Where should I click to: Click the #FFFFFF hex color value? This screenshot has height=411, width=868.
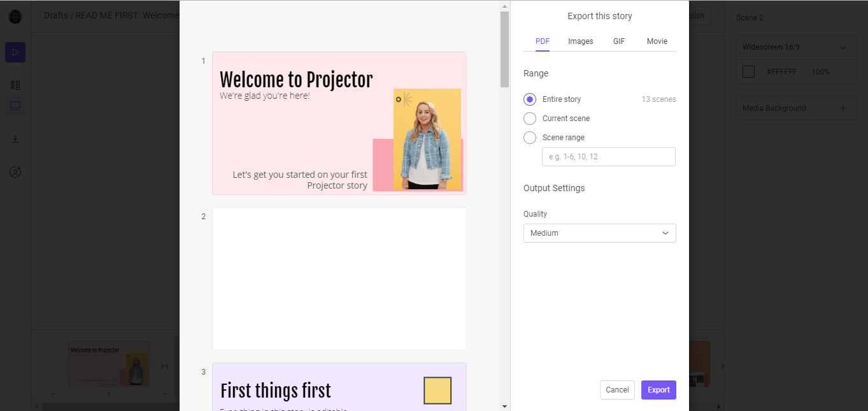[781, 72]
